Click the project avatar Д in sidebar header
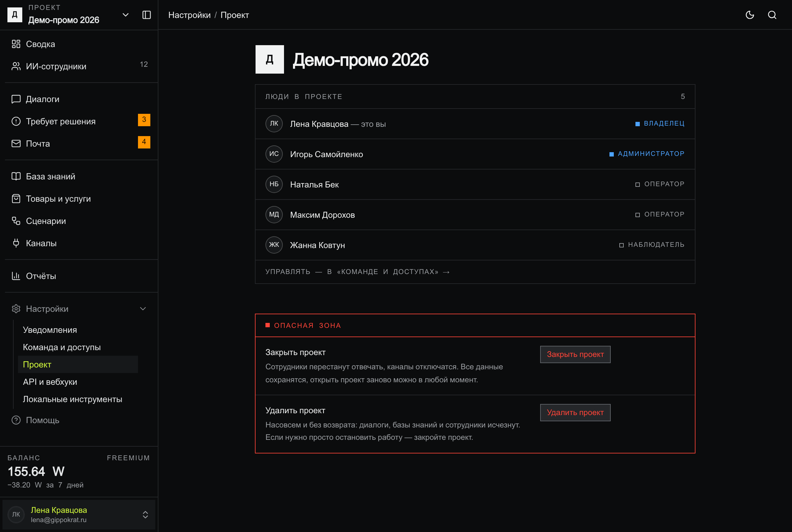 click(15, 15)
